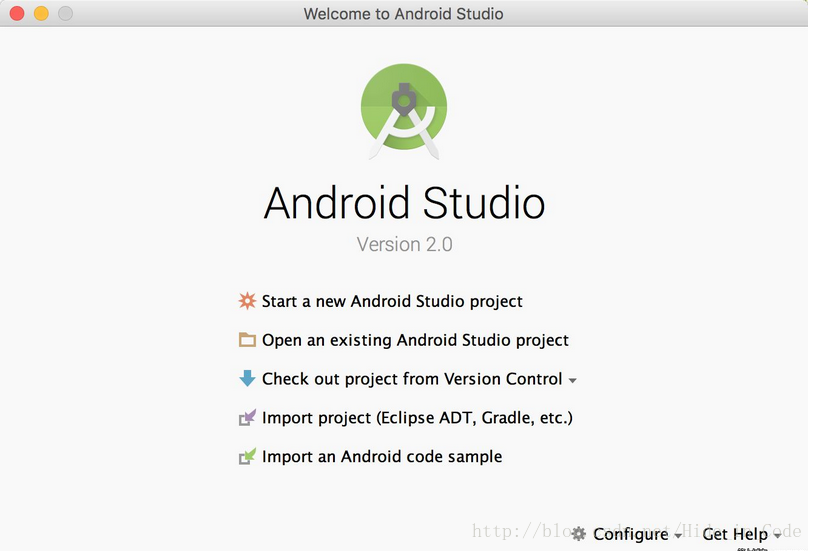The width and height of the screenshot is (813, 551).
Task: Click the Android Studio compass logo
Action: click(x=404, y=111)
